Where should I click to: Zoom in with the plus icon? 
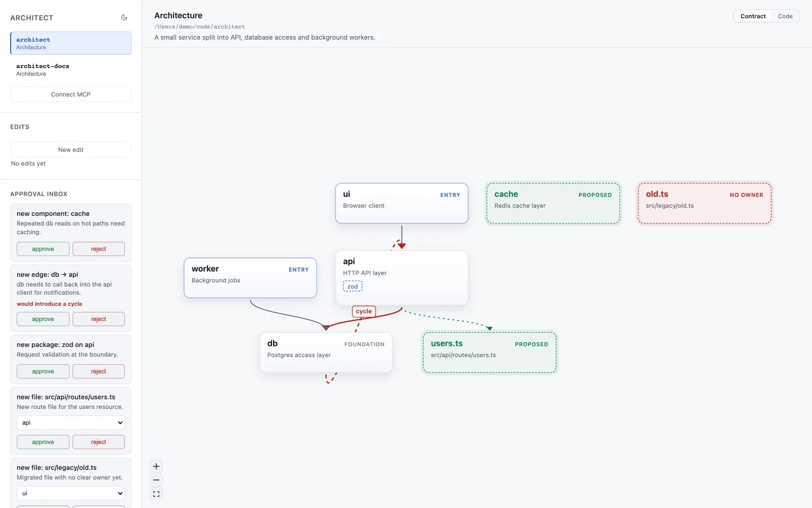tap(156, 466)
